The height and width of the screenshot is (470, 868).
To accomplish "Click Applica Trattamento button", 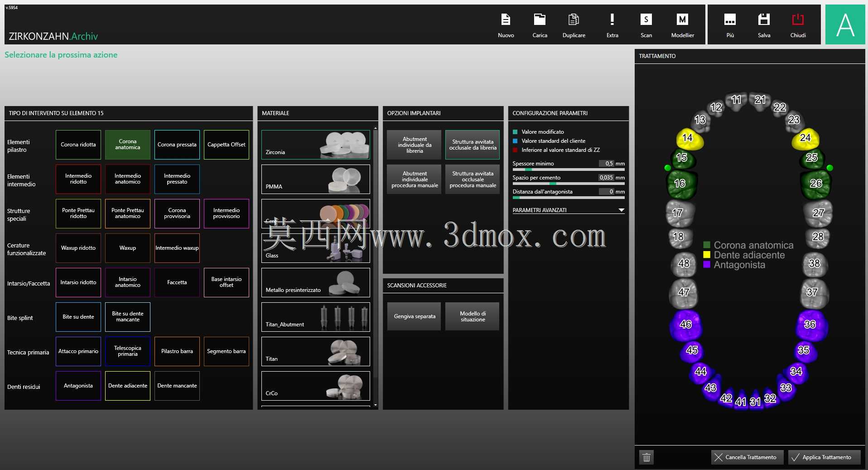I will coord(824,457).
